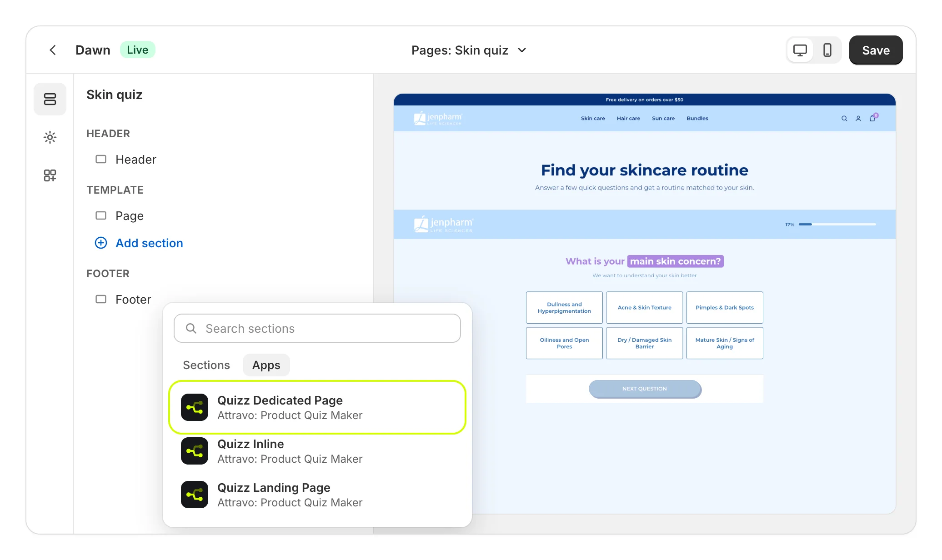This screenshot has width=942, height=560.
Task: Click NEXT QUESTION button in preview
Action: 645,389
